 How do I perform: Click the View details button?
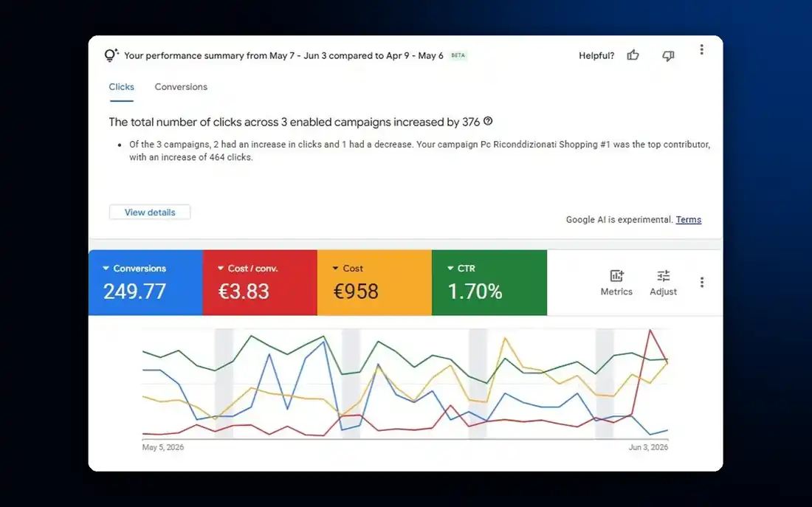150,213
